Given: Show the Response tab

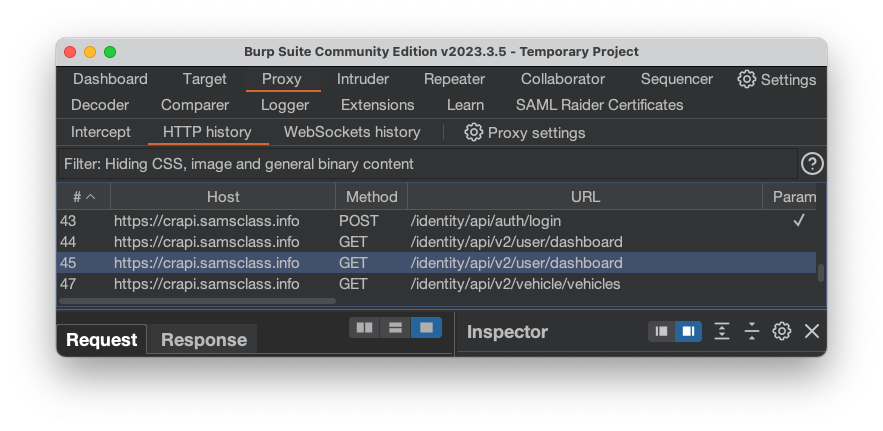Looking at the screenshot, I should pos(204,340).
